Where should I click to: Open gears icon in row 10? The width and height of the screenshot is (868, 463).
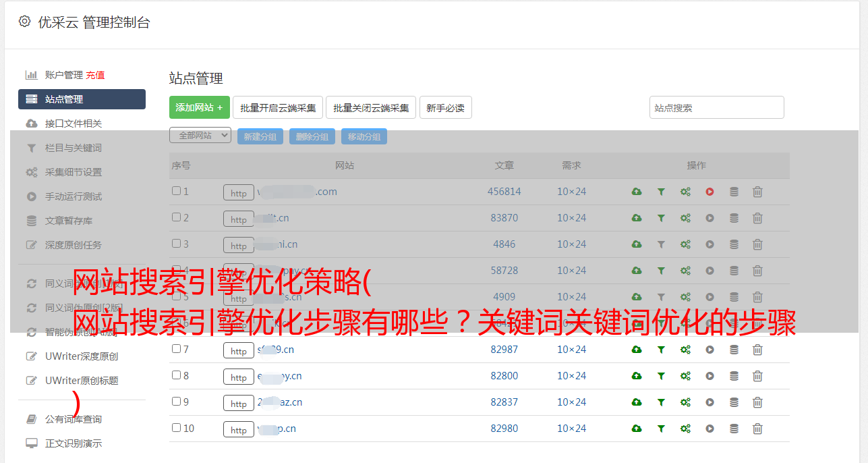[x=685, y=429]
